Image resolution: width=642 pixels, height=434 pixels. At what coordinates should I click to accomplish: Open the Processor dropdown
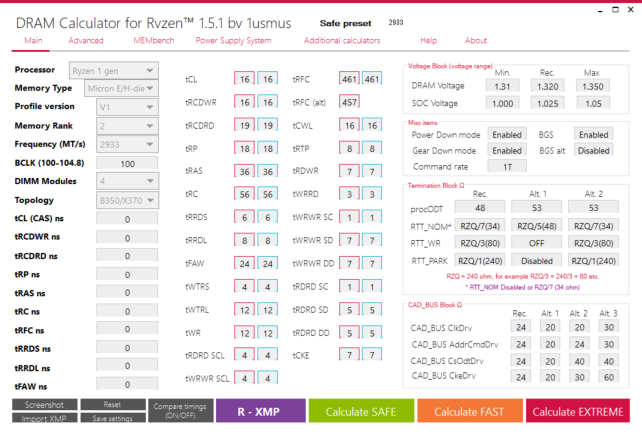click(x=113, y=70)
